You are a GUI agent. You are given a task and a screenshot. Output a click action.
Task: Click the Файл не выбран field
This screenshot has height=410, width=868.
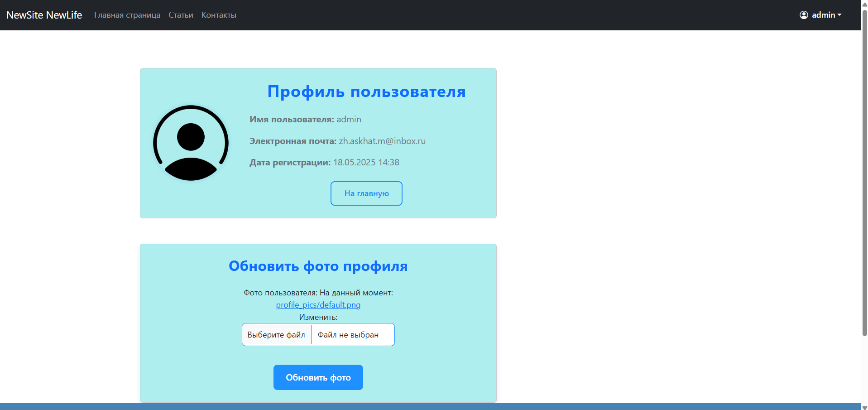(348, 334)
